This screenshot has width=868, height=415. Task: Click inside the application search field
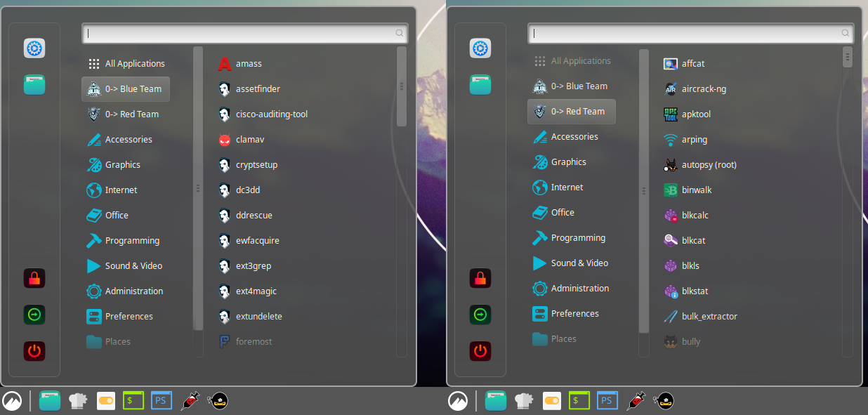pyautogui.click(x=244, y=33)
